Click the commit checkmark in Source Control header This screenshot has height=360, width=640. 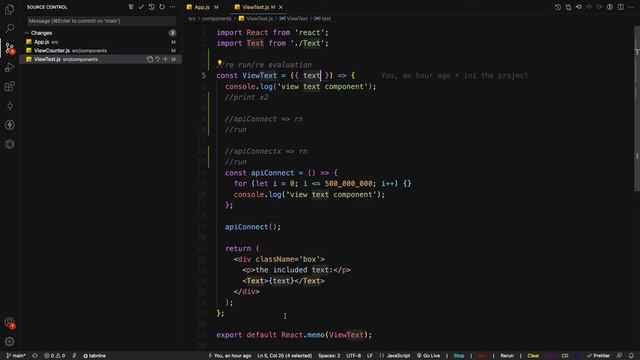(141, 7)
